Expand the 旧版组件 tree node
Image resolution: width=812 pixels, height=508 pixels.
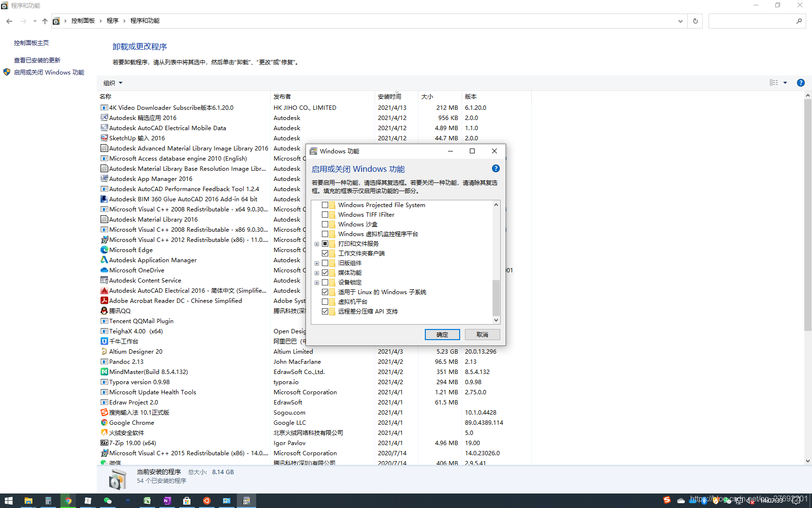coord(317,263)
